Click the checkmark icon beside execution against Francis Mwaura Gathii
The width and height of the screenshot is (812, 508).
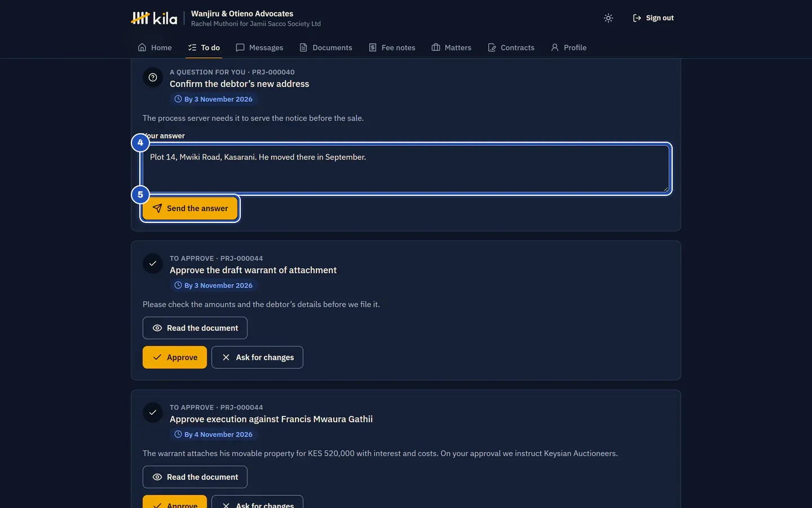[x=153, y=413]
